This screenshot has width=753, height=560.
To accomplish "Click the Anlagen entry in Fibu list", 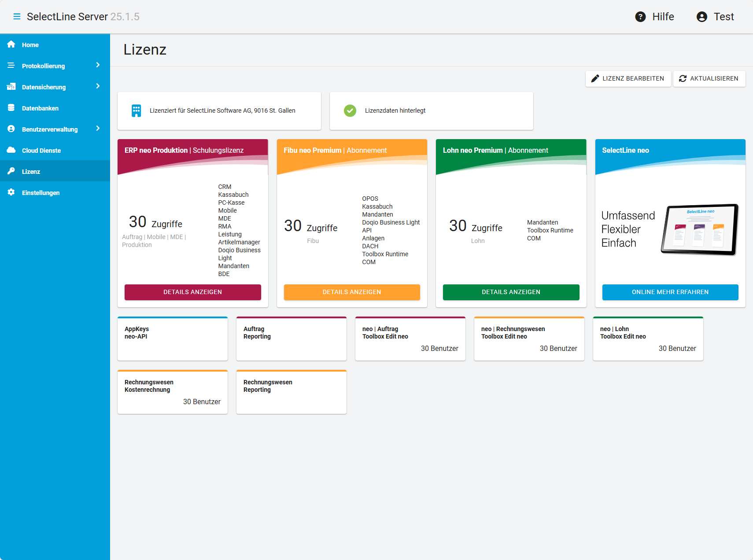I will [373, 238].
